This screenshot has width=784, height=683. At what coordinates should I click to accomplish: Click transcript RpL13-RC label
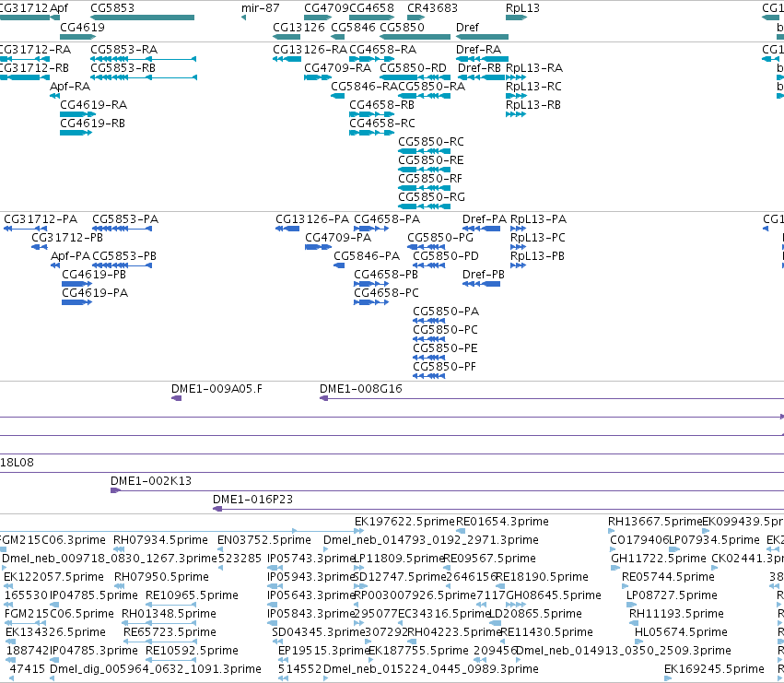point(533,87)
